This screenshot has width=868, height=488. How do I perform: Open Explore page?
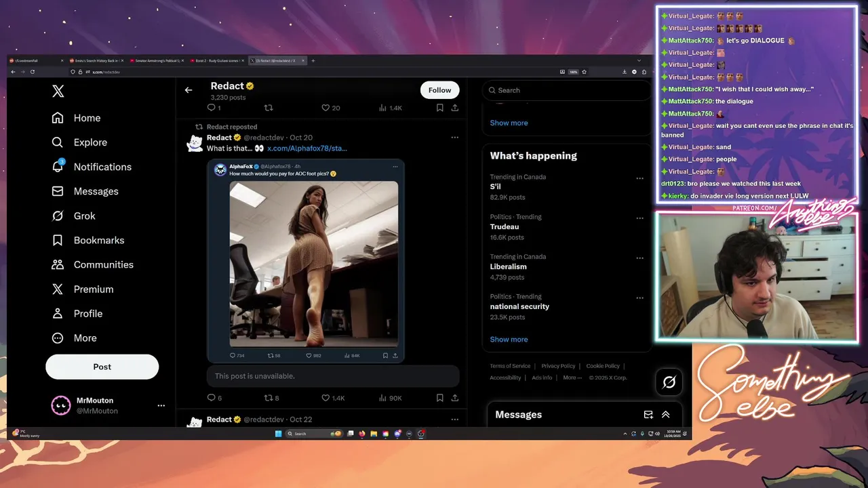[80, 142]
